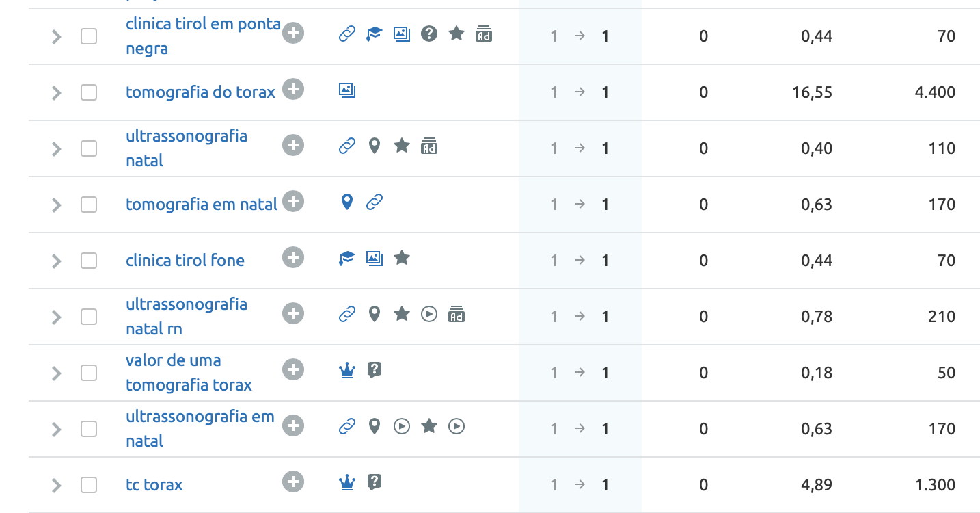Expand details for 'ultrassonografia natal rn'
The image size is (980, 513).
[57, 317]
